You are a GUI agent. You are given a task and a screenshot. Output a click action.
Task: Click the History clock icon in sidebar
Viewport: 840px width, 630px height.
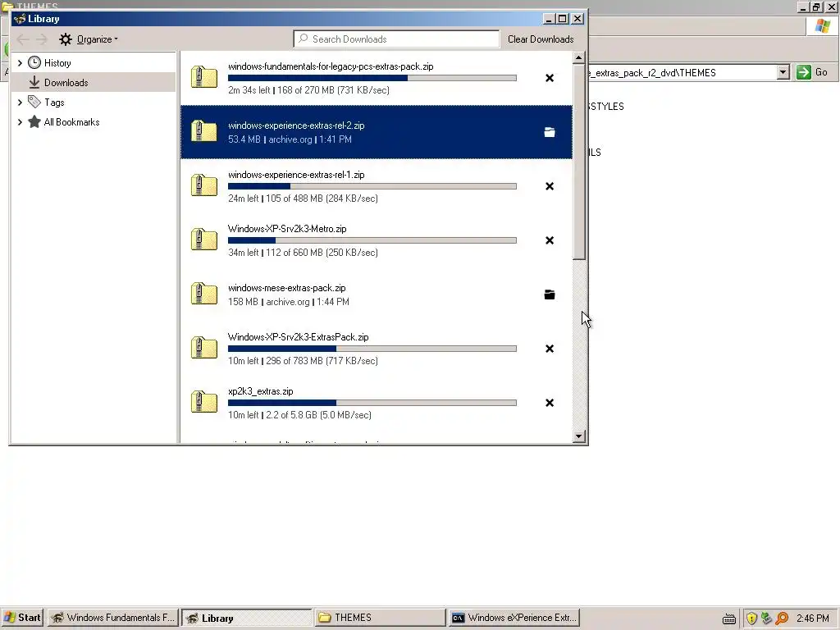[34, 62]
